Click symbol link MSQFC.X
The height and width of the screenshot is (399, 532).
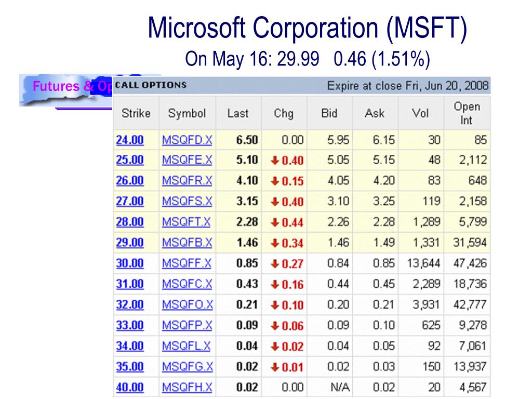coord(187,284)
